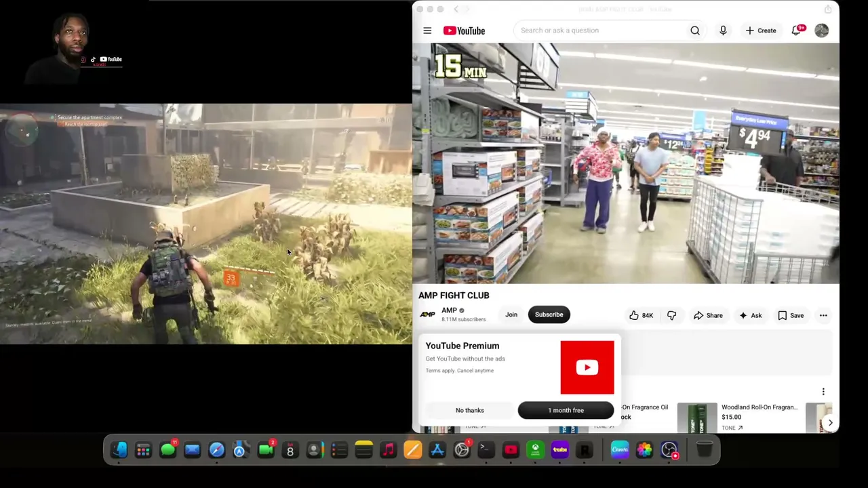Click the YouTube video player
Viewport: 868px width, 488px height.
coord(625,163)
